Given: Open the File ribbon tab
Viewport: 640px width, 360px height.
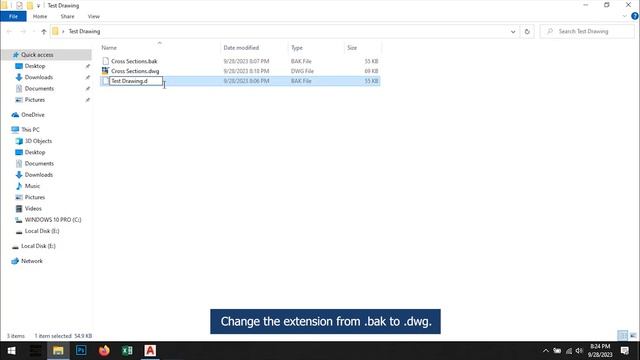Looking at the screenshot, I should click(13, 16).
